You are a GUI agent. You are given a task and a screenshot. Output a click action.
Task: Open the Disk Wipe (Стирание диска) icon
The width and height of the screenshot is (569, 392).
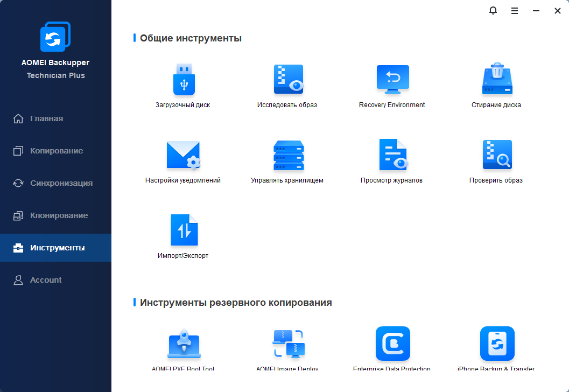pos(497,79)
